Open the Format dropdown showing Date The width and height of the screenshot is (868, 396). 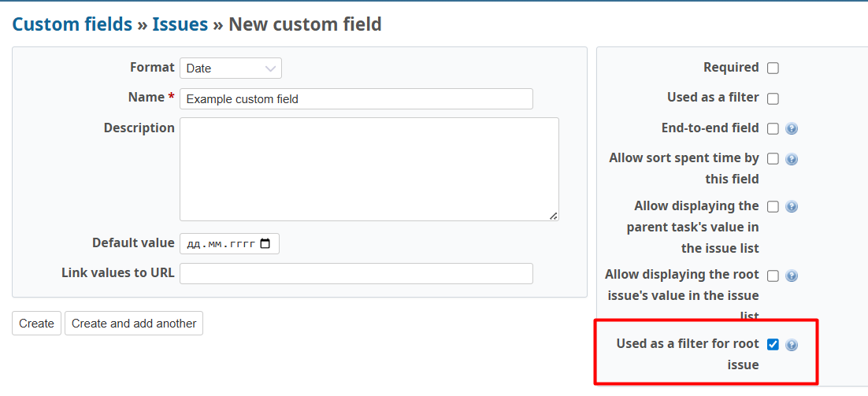(x=230, y=68)
